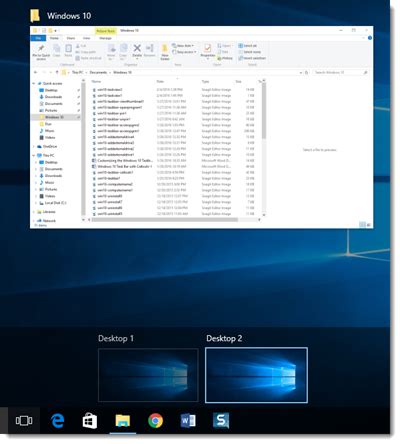
Task: Open the New item dropdown
Action: pyautogui.click(x=183, y=46)
